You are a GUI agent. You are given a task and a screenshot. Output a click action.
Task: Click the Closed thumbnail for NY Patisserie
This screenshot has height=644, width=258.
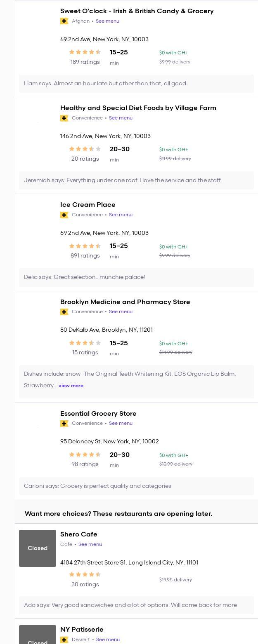(38, 637)
